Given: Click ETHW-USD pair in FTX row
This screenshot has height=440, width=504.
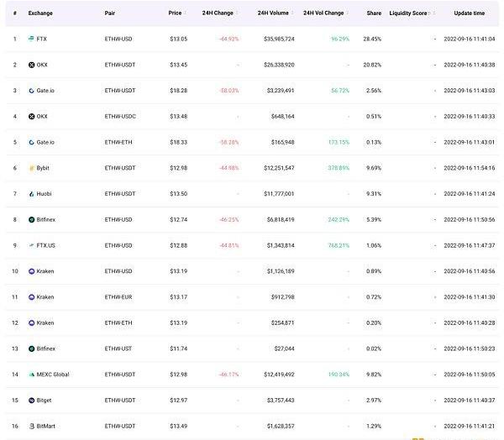Looking at the screenshot, I should (118, 39).
